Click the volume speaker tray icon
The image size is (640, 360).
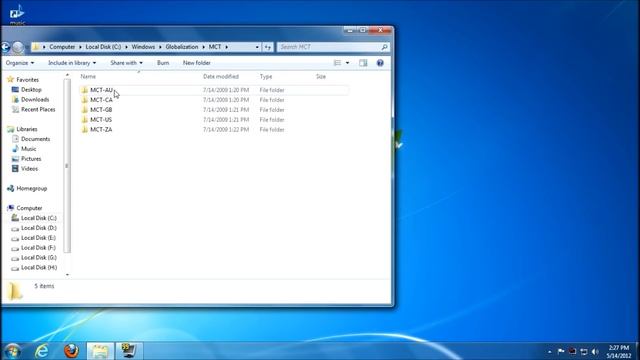tap(595, 351)
